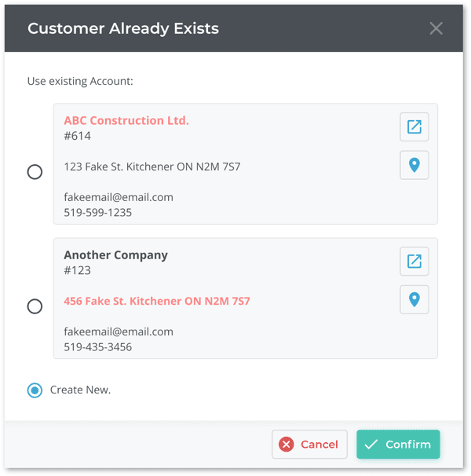
Task: Click the Create New label text
Action: click(80, 390)
